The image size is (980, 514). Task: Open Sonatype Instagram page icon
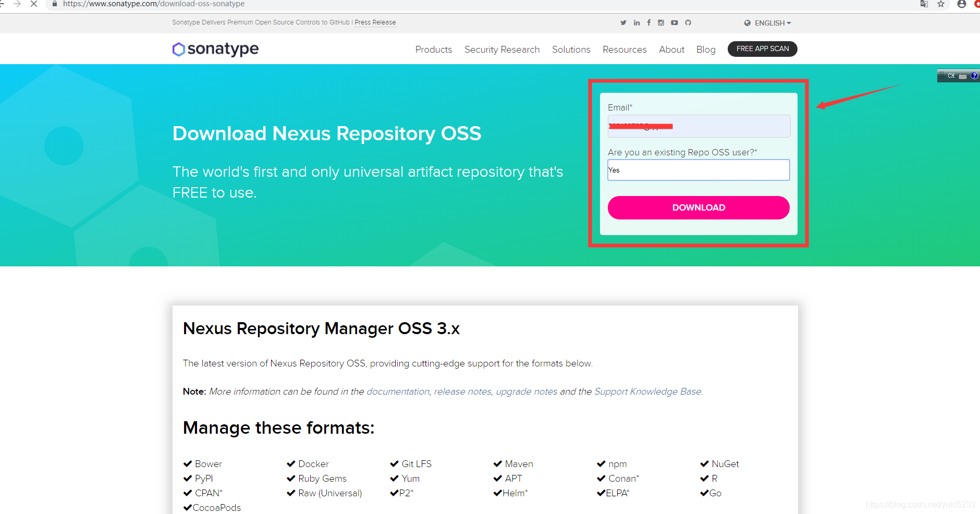(661, 22)
